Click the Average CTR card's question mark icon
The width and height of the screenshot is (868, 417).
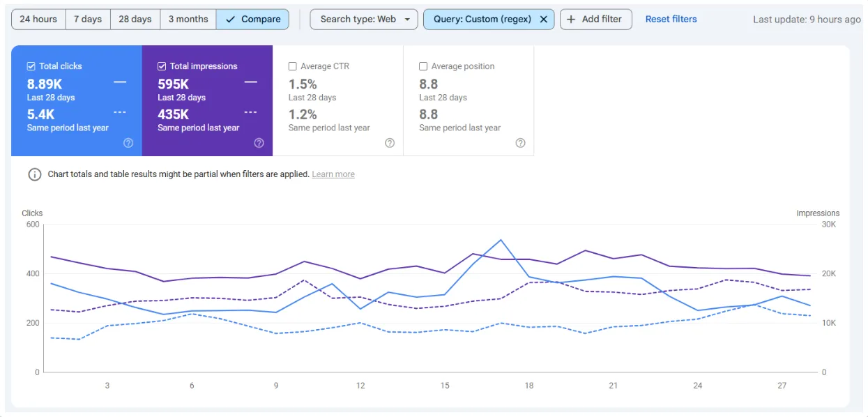click(x=389, y=143)
